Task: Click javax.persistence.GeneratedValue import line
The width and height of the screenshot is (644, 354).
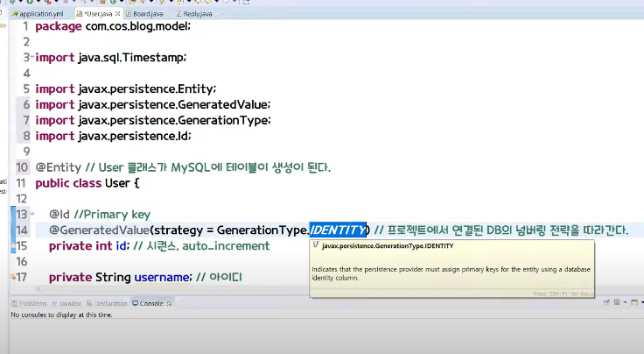Action: point(153,104)
